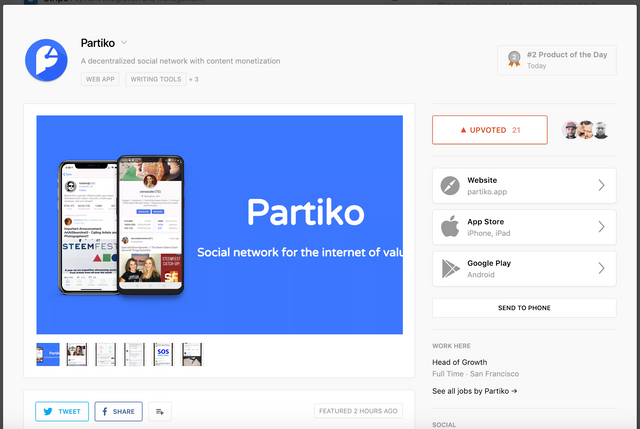Viewport: 640px width, 429px height.
Task: Open the App Store iPhone, iPad link
Action: click(524, 227)
